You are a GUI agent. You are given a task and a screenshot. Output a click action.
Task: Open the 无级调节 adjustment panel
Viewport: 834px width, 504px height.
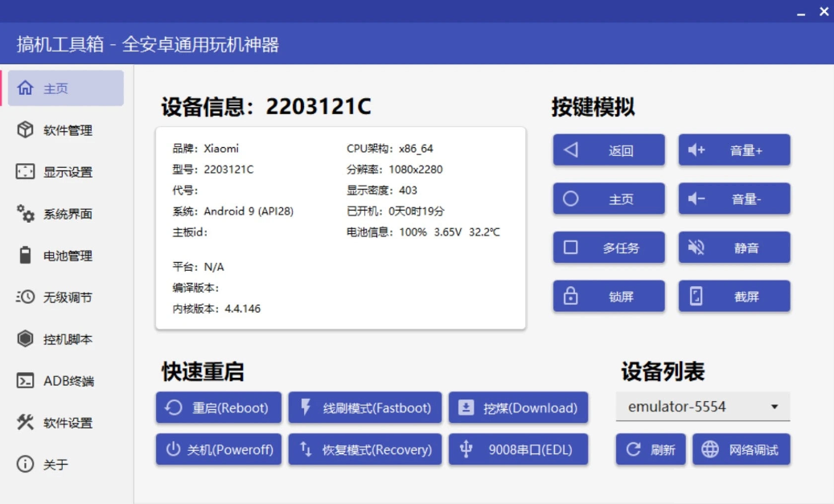pyautogui.click(x=52, y=297)
